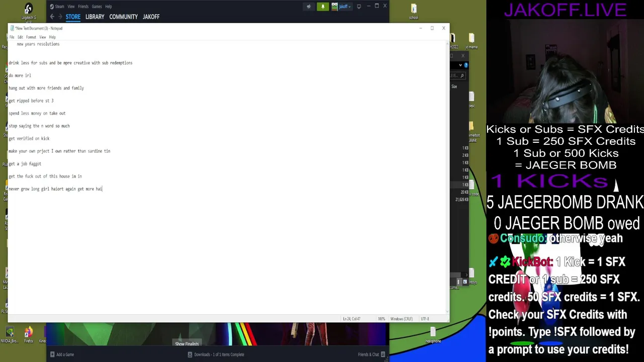The image size is (644, 362).
Task: Open Notepad's View menu
Action: (43, 37)
